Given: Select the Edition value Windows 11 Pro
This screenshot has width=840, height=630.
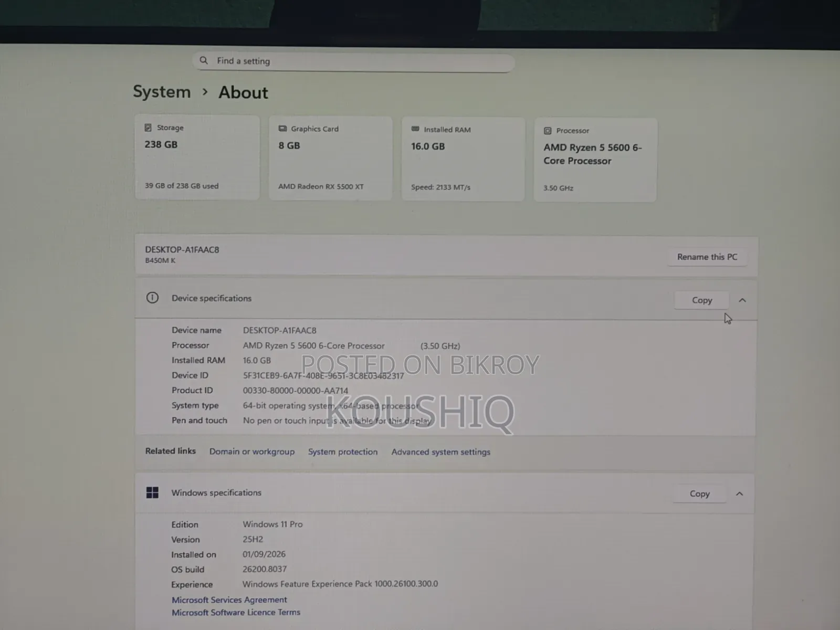Looking at the screenshot, I should coord(272,524).
